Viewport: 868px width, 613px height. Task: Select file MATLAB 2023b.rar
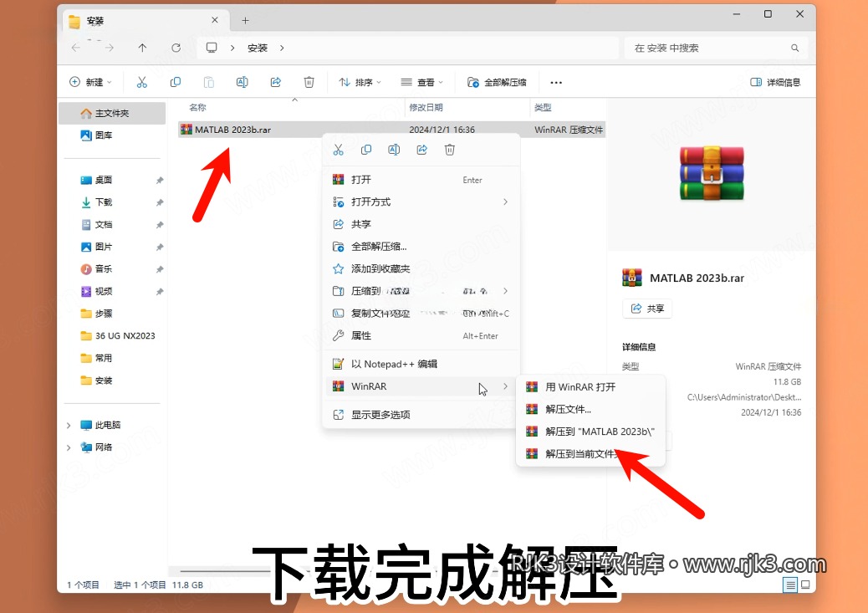coord(392,130)
